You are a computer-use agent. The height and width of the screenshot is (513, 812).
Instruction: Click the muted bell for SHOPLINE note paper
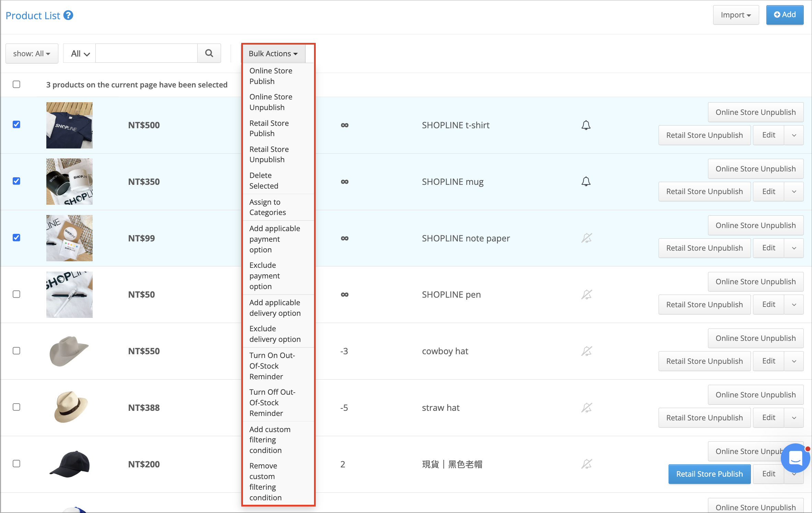point(587,238)
